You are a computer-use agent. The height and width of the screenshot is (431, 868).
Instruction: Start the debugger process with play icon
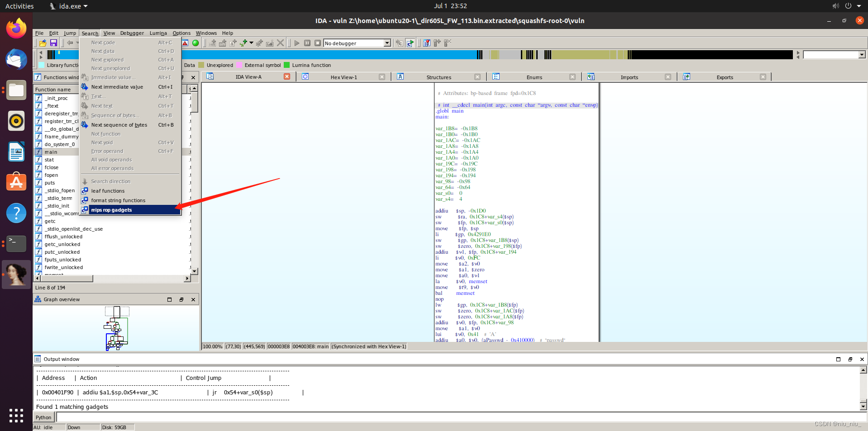tap(297, 43)
